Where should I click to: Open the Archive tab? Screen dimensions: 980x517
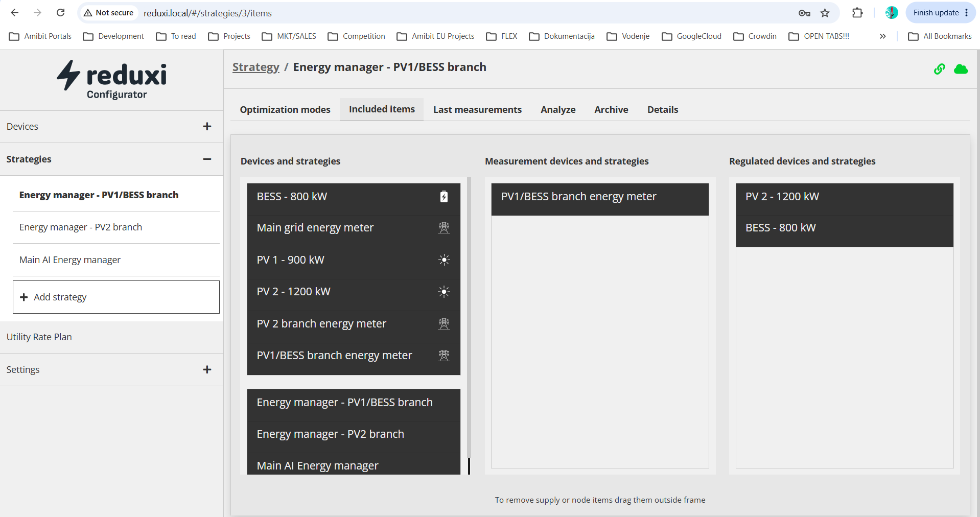click(611, 110)
